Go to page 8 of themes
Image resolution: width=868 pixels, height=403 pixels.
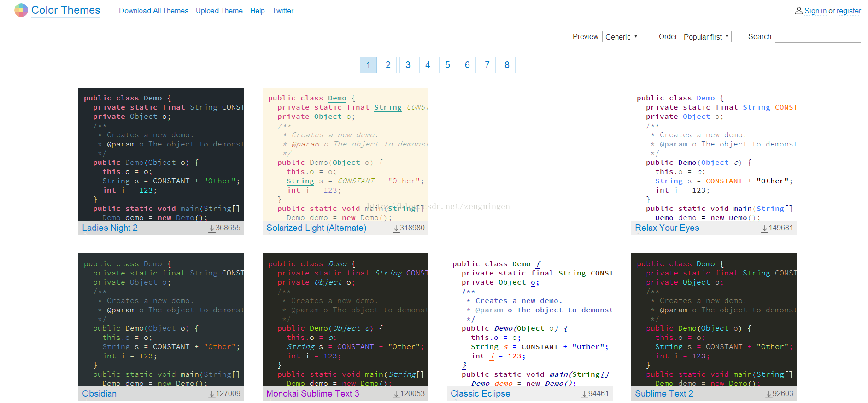(x=507, y=65)
